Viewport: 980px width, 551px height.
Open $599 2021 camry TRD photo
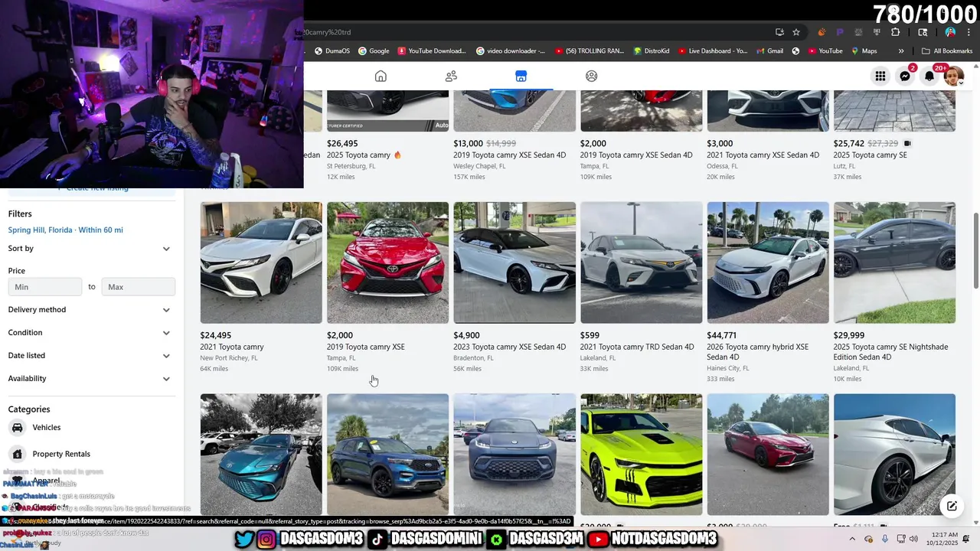pos(641,262)
